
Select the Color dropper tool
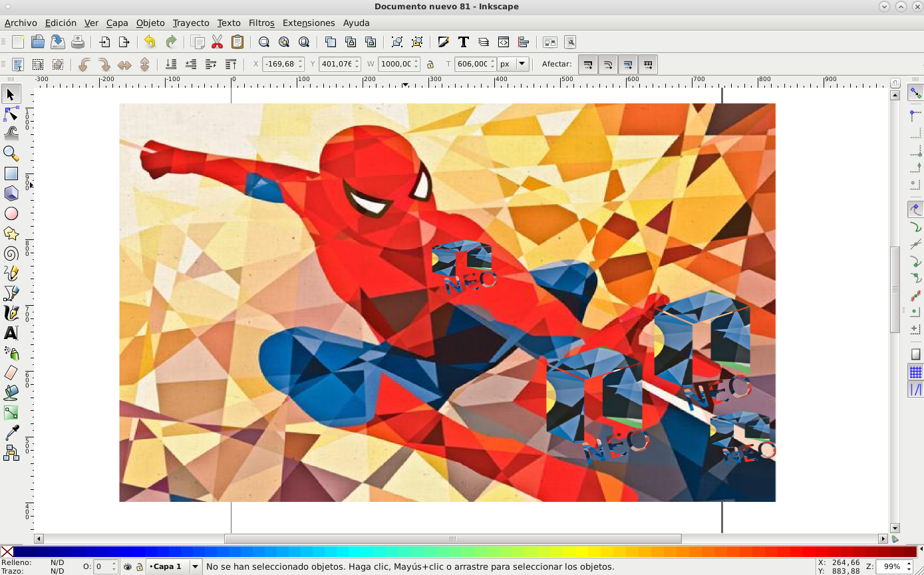coord(11,433)
